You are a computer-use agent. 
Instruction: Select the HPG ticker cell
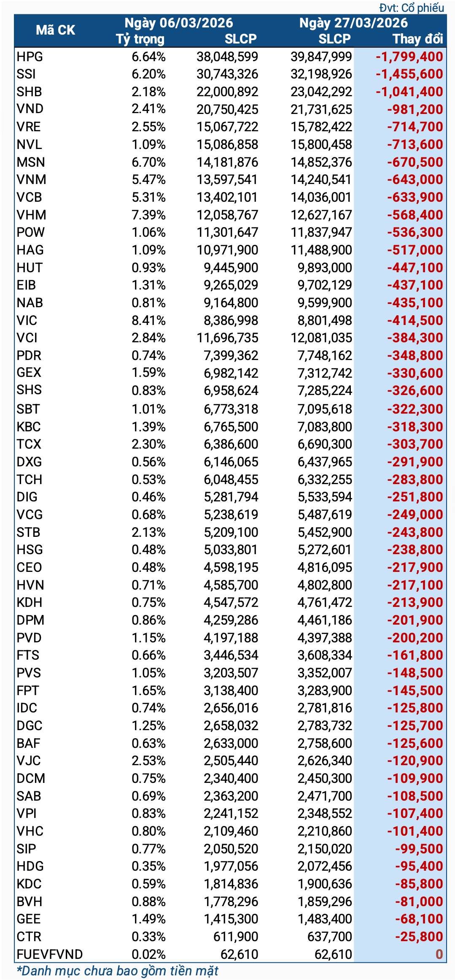(x=30, y=57)
